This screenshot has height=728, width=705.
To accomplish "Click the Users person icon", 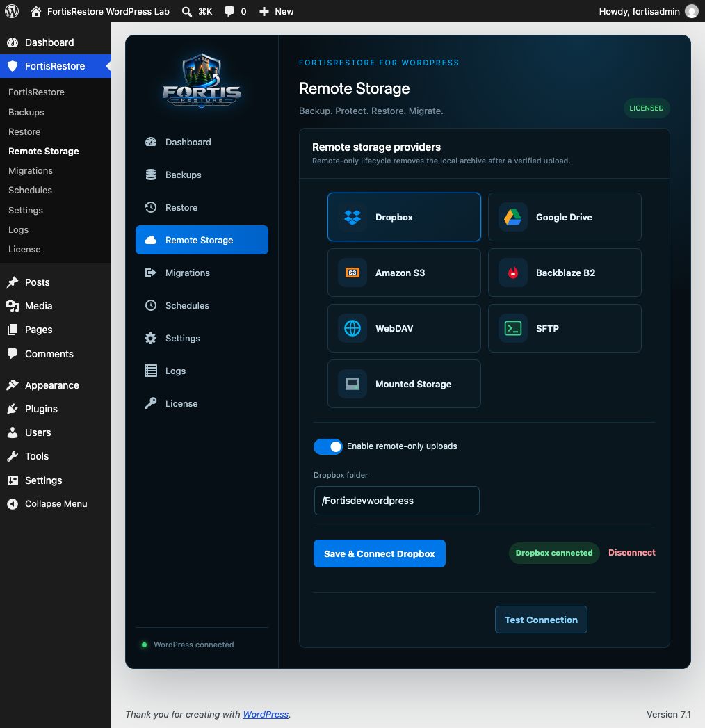I will (13, 432).
